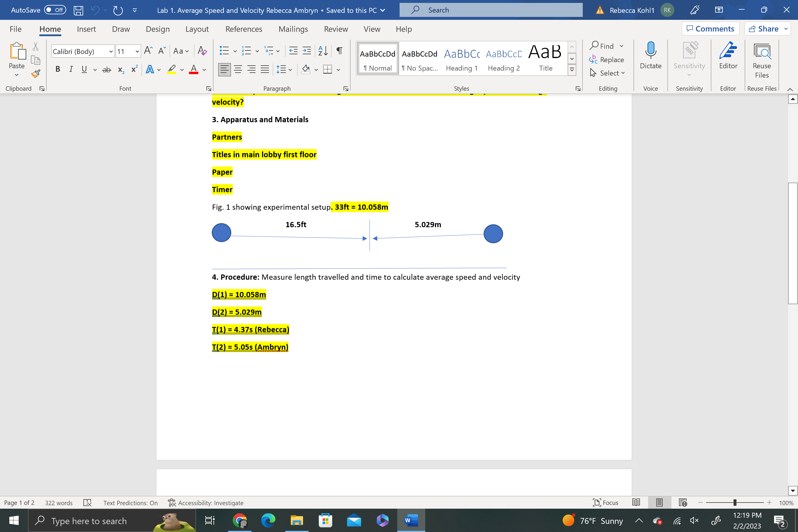
Task: Click the Clear All Formatting icon
Action: point(202,51)
